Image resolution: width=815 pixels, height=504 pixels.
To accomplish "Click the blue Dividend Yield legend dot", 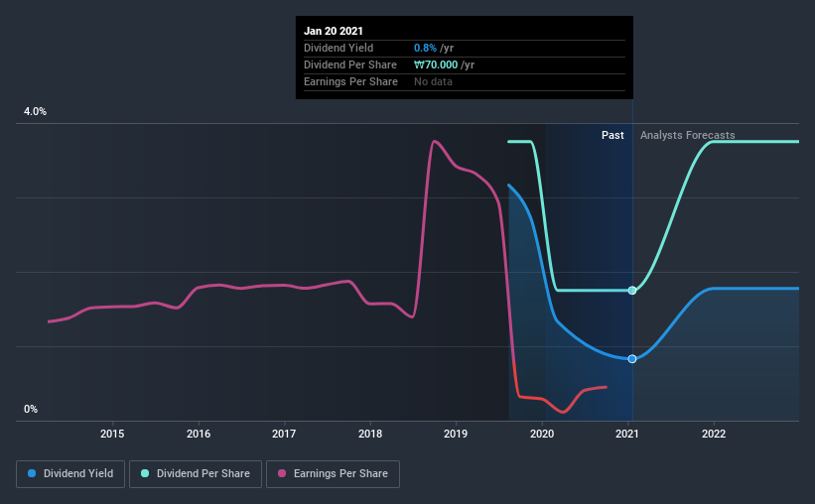I will (x=32, y=473).
